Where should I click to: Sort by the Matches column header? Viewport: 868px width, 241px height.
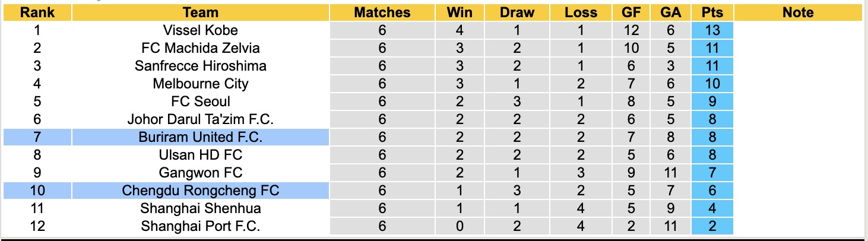[x=382, y=12]
